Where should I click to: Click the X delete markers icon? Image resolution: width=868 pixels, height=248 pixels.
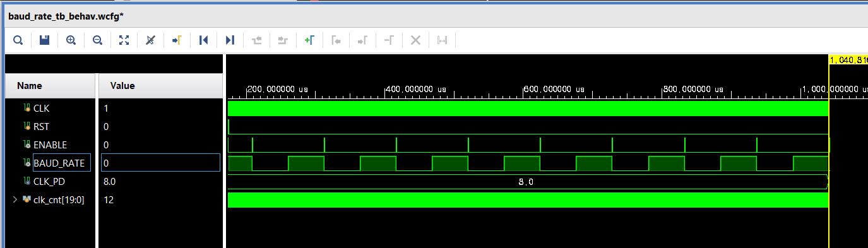(415, 40)
